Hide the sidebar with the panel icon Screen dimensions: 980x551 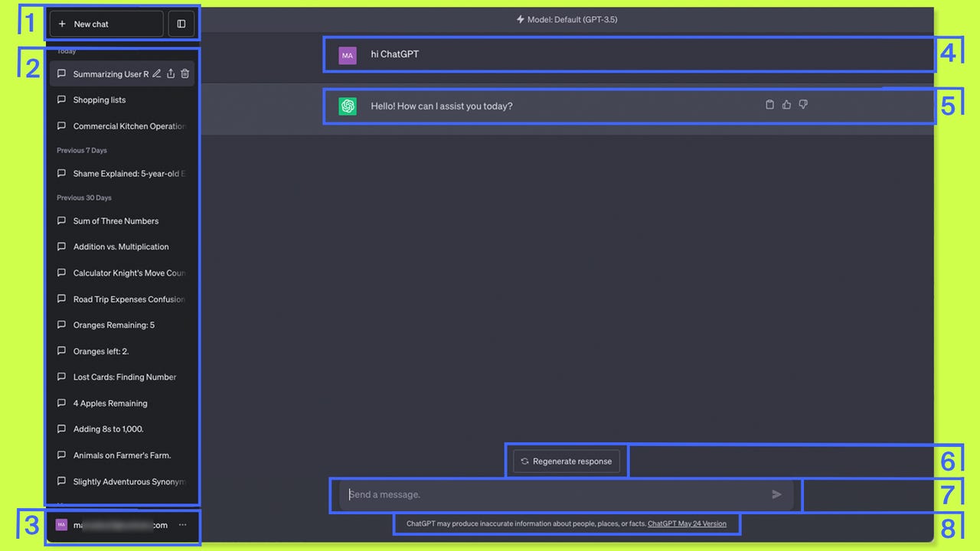(x=181, y=24)
